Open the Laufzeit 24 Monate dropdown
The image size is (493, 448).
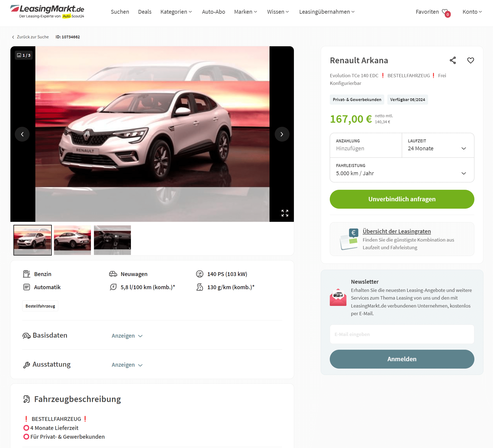(438, 145)
